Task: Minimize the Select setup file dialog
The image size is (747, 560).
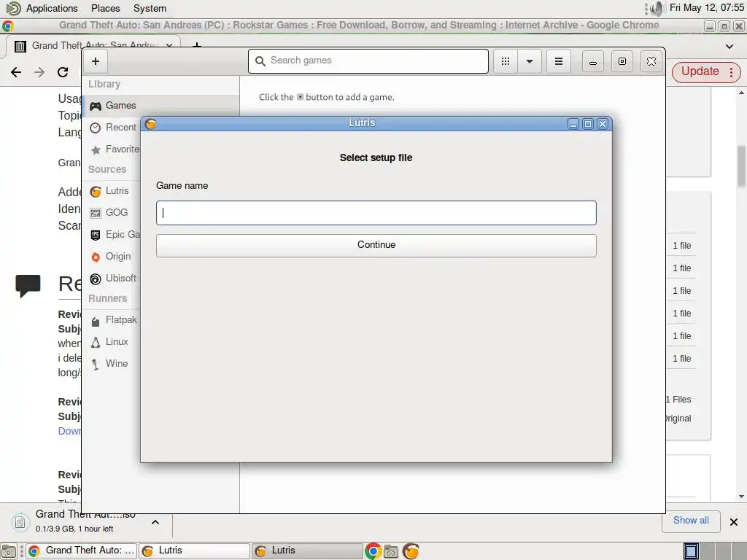Action: tap(573, 124)
